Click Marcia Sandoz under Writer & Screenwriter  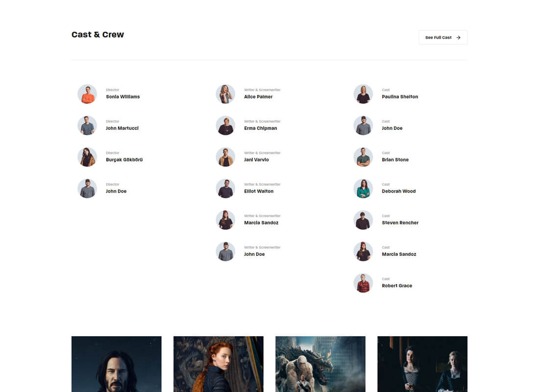[x=261, y=223]
